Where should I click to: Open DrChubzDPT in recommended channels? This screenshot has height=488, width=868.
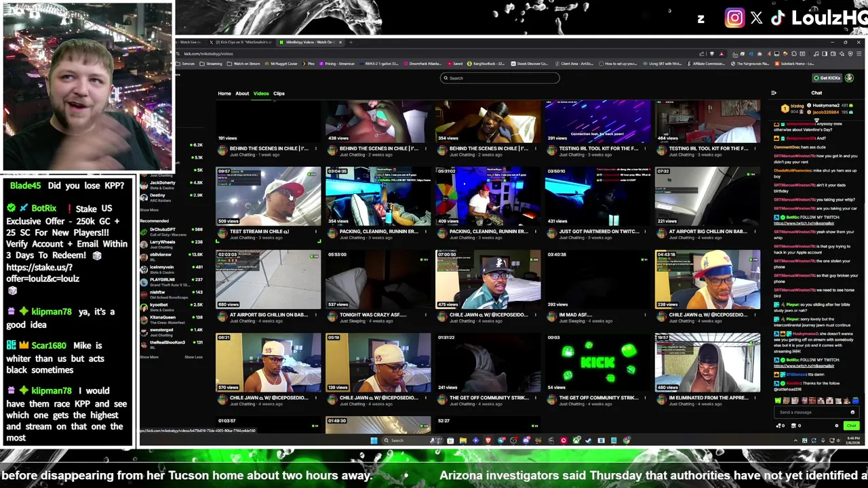(x=170, y=231)
